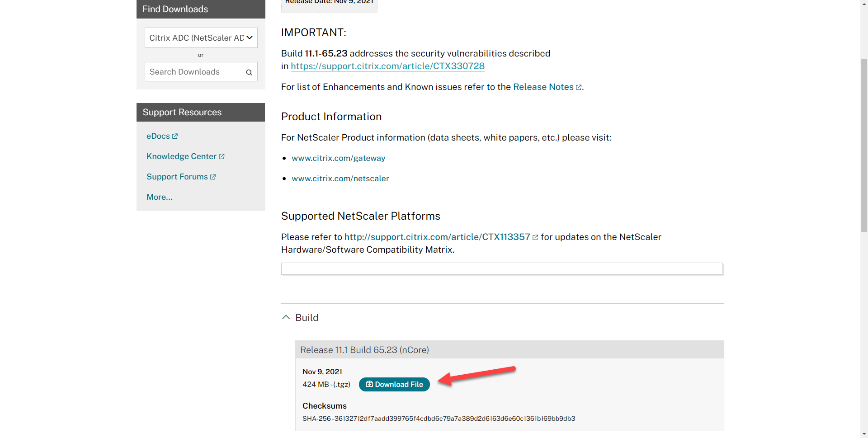Click the Find Downloads panel header

(x=201, y=9)
